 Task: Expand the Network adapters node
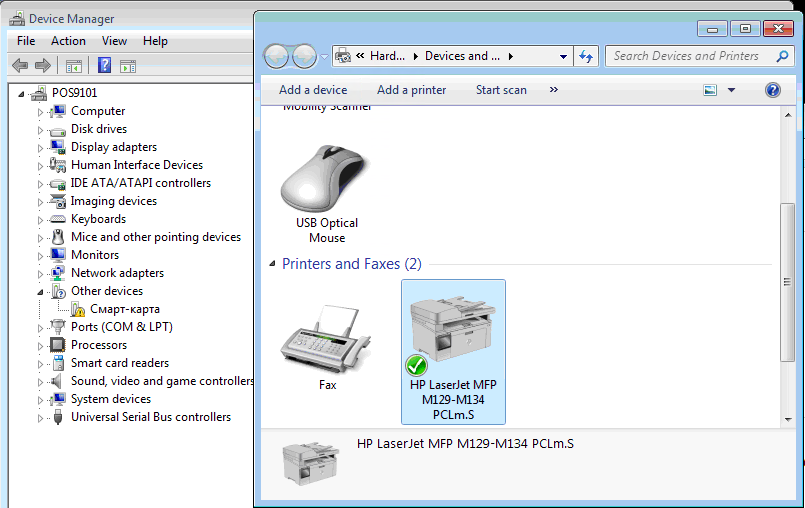tap(41, 274)
